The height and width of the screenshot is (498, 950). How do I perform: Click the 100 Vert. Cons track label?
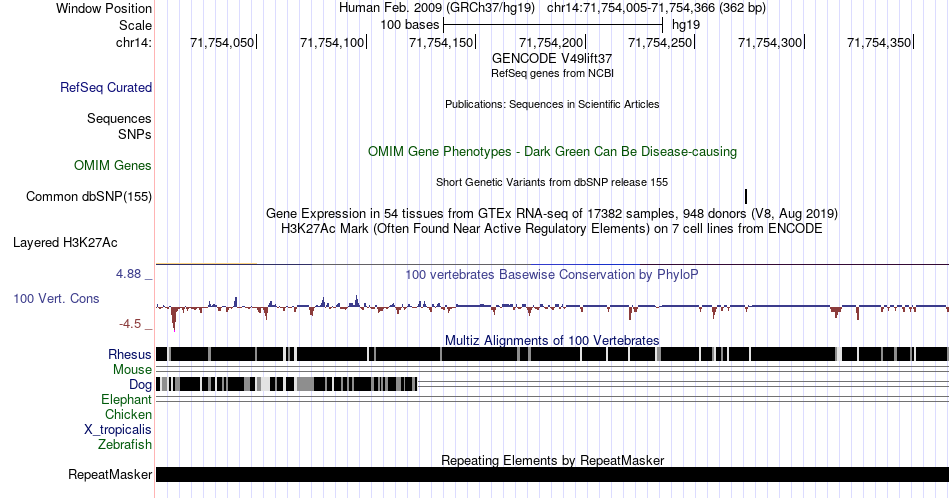(56, 298)
